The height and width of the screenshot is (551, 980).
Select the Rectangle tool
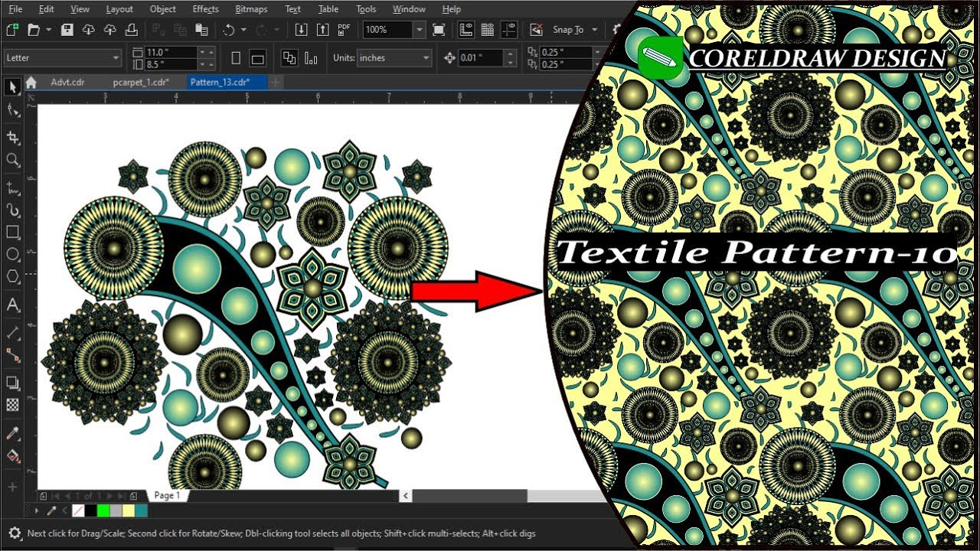pos(12,232)
